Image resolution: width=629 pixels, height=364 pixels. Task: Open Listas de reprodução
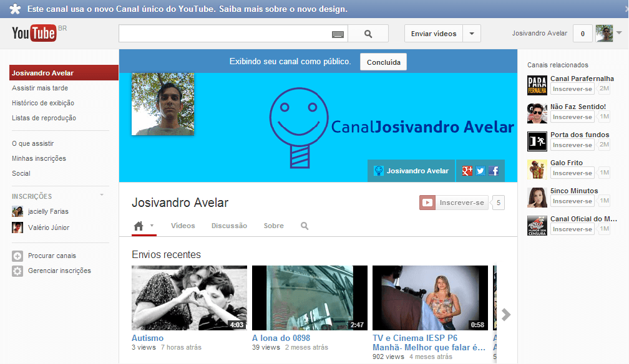(x=44, y=118)
